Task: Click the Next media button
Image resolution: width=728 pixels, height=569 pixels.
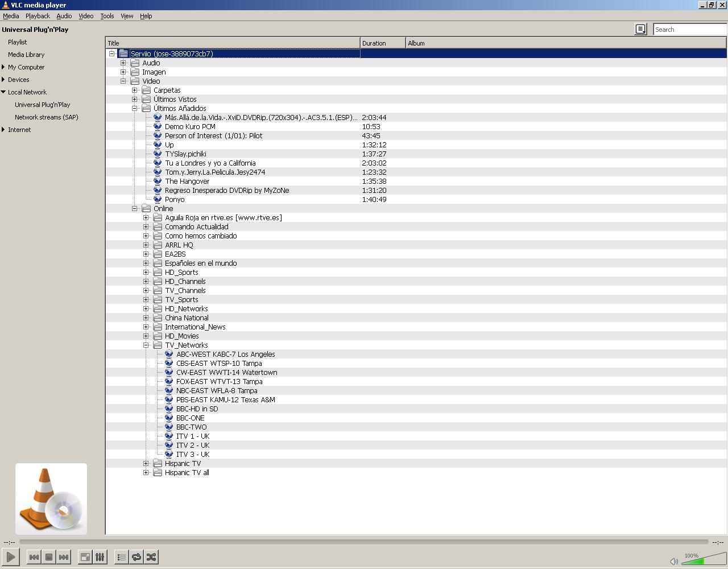Action: click(64, 557)
